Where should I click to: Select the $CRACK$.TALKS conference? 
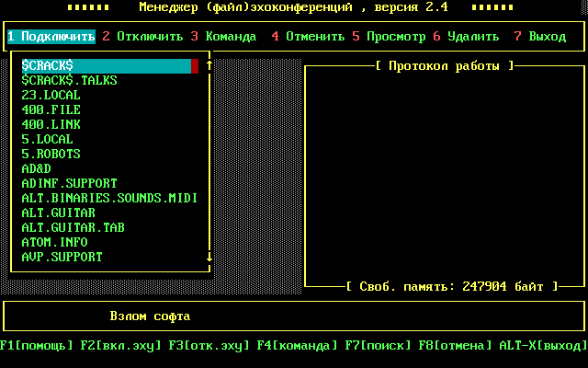click(x=69, y=81)
